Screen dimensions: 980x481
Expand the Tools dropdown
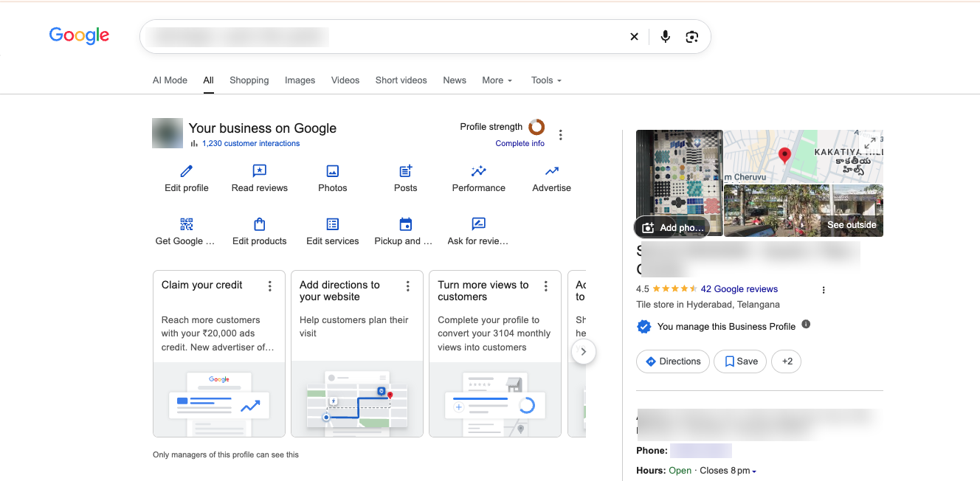(x=546, y=80)
